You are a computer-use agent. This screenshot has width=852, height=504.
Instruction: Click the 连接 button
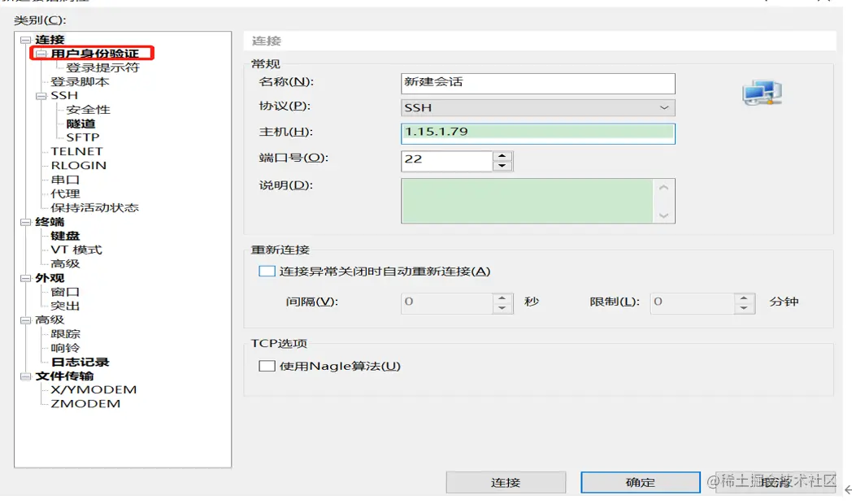pos(506,482)
